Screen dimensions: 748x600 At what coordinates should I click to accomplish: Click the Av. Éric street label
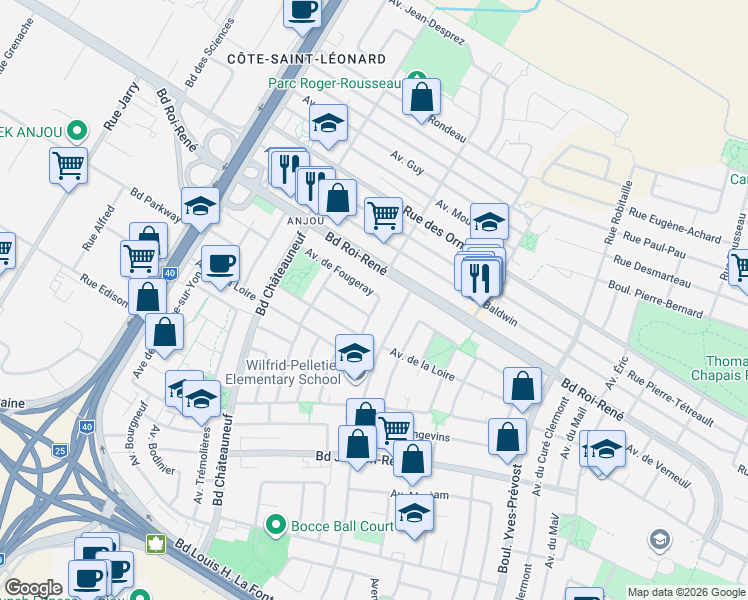(x=617, y=372)
